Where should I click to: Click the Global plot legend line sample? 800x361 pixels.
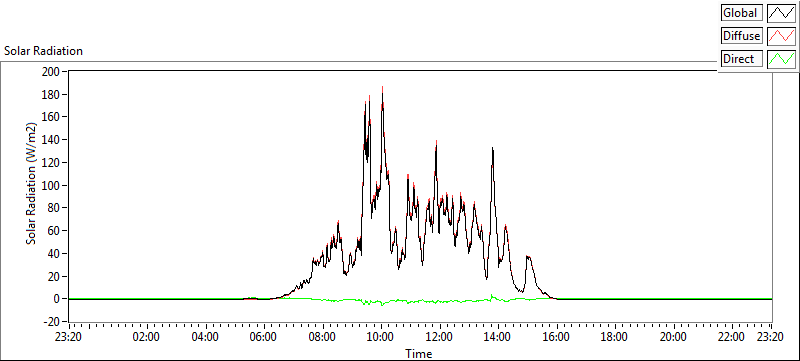[782, 13]
